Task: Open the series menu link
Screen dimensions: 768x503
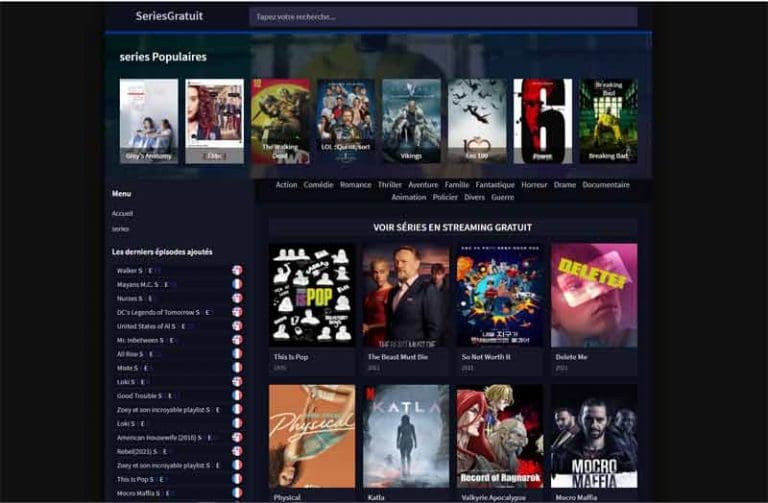Action: coord(120,229)
